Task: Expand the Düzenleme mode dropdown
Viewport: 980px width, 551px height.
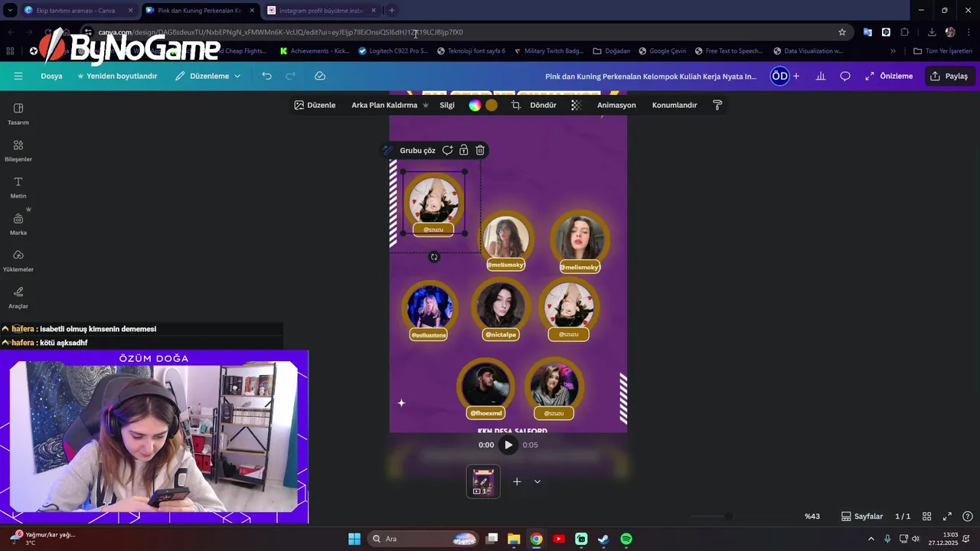Action: click(x=208, y=76)
